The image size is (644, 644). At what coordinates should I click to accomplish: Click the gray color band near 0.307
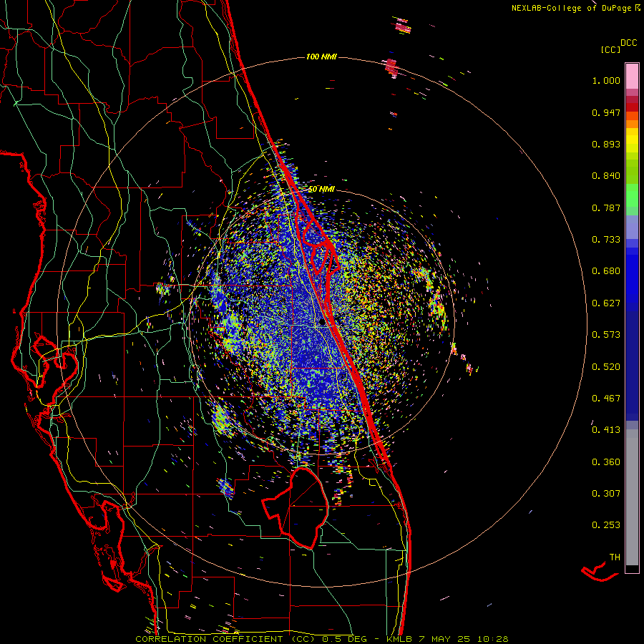[632, 497]
